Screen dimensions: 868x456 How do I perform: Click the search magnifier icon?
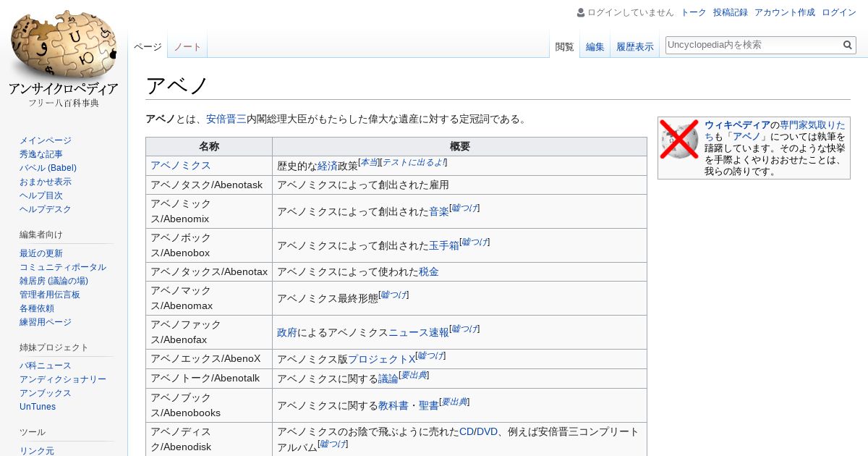pyautogui.click(x=848, y=45)
